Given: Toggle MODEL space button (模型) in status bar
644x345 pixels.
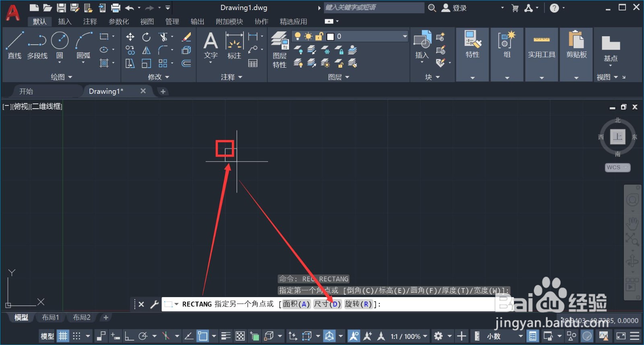Looking at the screenshot, I should coord(47,336).
